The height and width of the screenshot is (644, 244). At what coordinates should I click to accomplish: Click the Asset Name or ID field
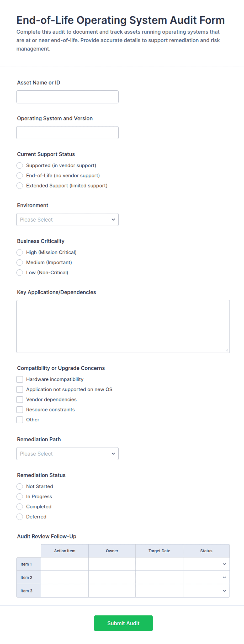67,97
